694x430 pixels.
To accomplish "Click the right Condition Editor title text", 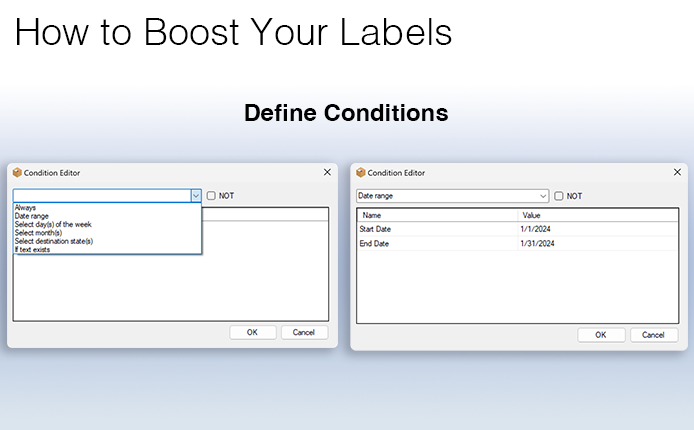I will coord(396,173).
